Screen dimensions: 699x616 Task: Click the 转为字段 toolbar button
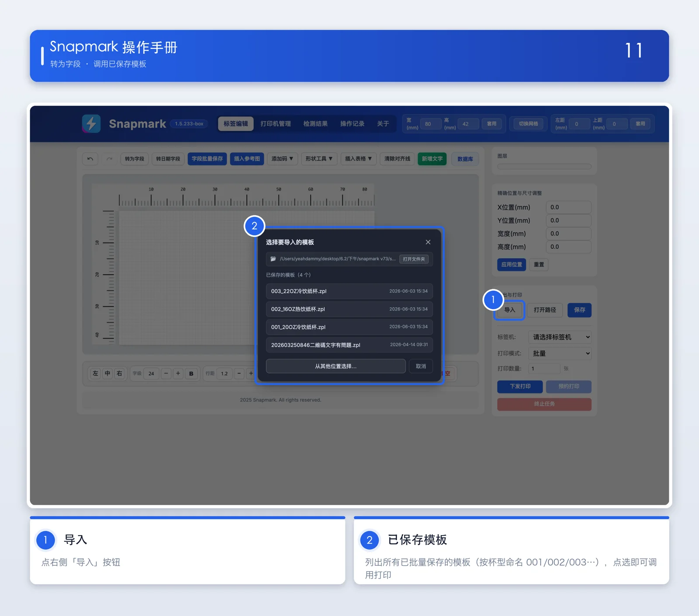pyautogui.click(x=135, y=159)
